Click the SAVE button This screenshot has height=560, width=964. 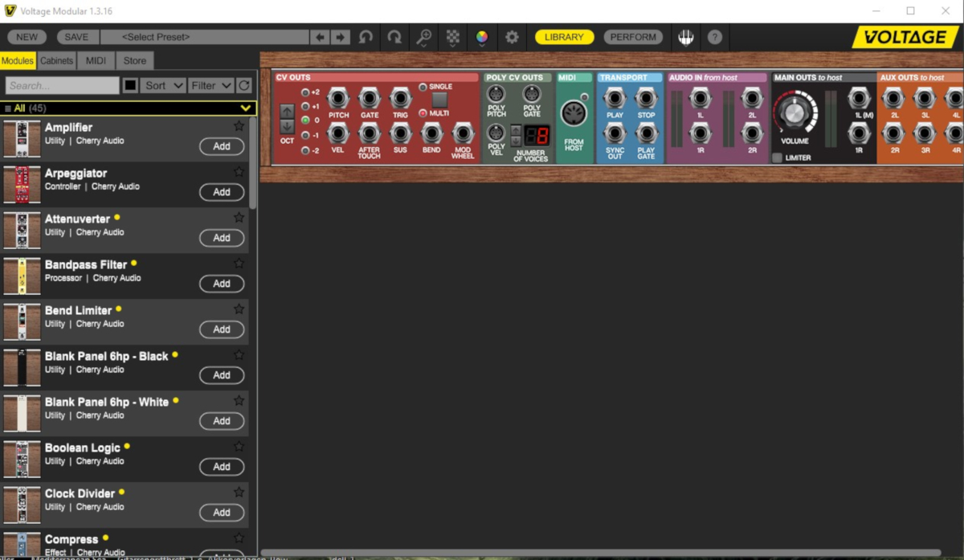(x=76, y=37)
